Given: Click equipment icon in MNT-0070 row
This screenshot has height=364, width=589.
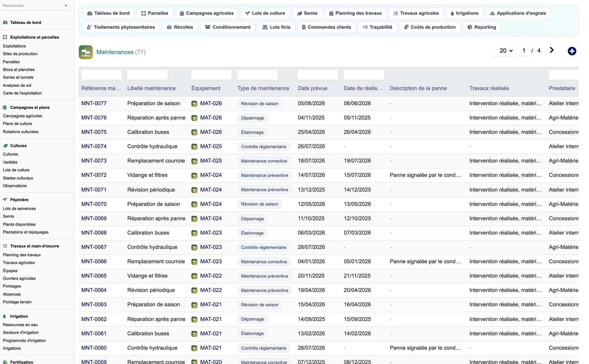Looking at the screenshot, I should click(194, 204).
